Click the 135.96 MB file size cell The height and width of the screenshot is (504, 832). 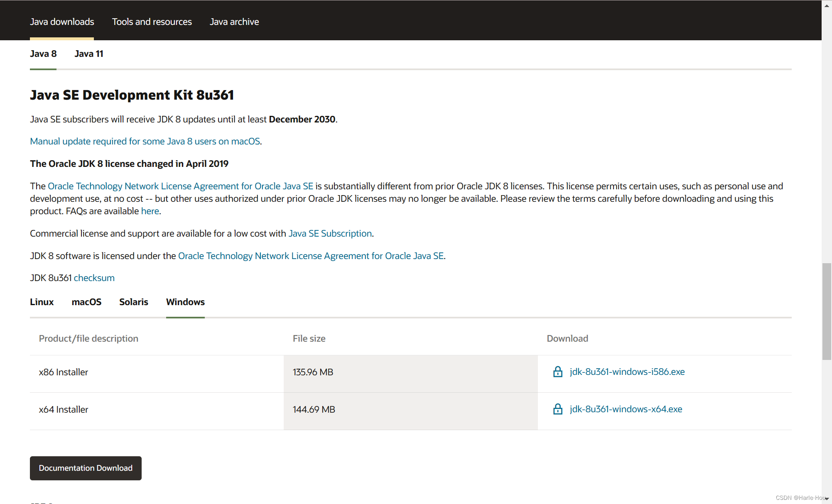(x=411, y=374)
